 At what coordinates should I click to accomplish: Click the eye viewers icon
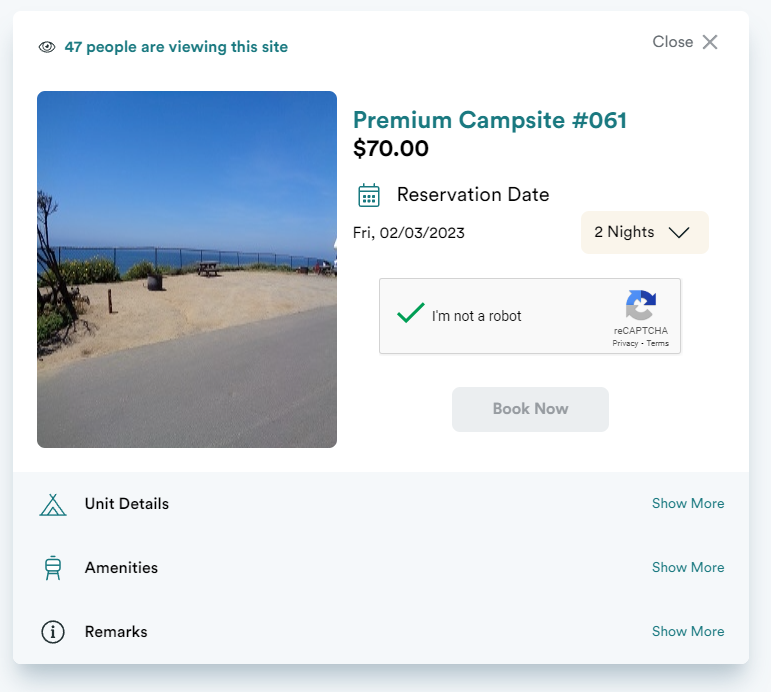tap(46, 47)
